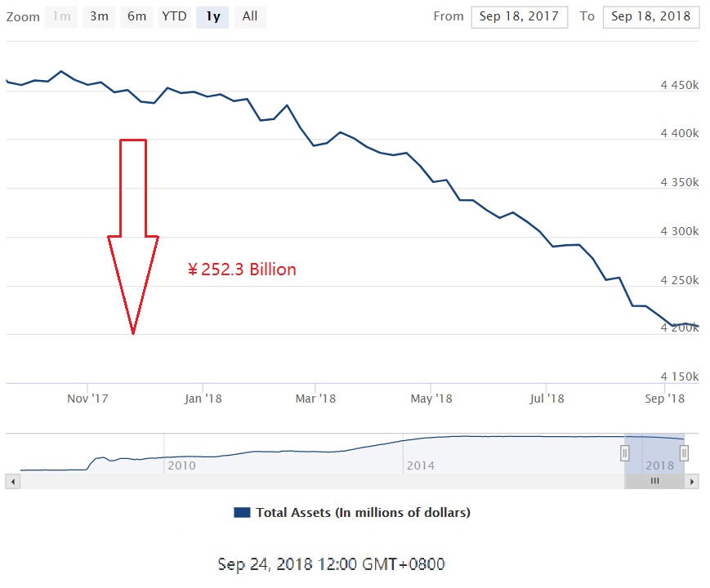The height and width of the screenshot is (588, 710).
Task: Toggle the Total Assets series legend
Action: [x=363, y=513]
